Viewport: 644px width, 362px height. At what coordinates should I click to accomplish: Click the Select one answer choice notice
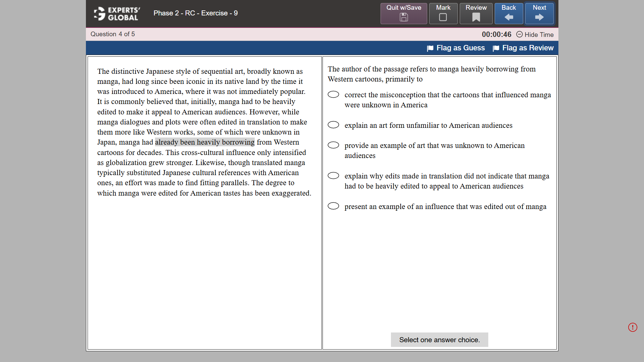(439, 340)
